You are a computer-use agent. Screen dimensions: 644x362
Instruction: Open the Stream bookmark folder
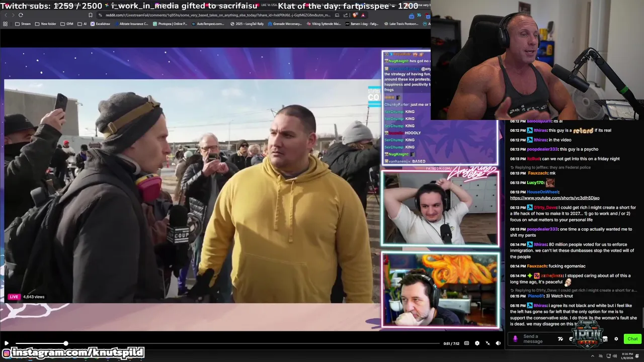tap(23, 24)
